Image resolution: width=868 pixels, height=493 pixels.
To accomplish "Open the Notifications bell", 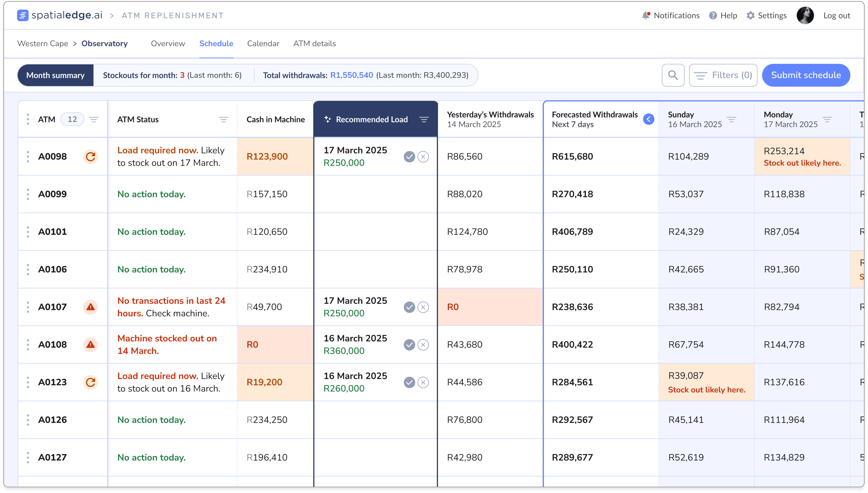I will pyautogui.click(x=646, y=16).
